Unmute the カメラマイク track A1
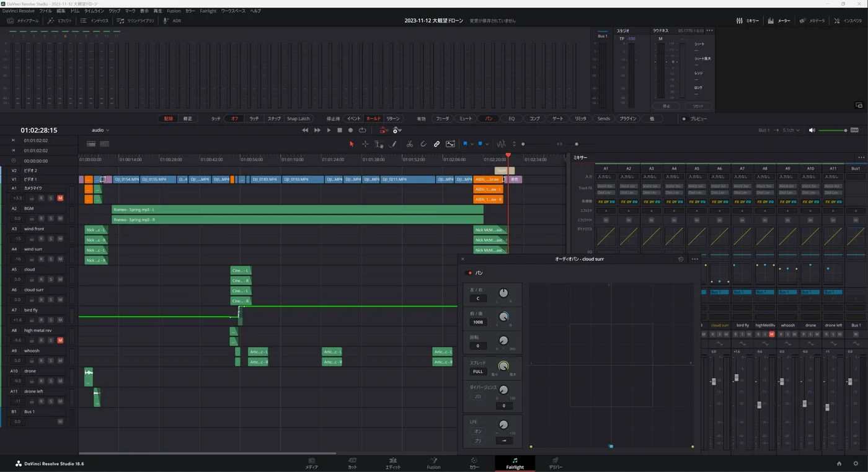 [60, 198]
